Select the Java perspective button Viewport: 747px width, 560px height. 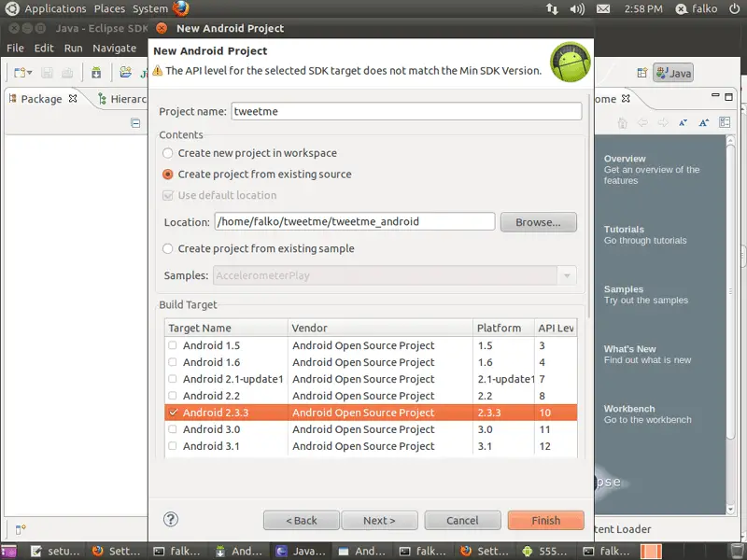(673, 73)
